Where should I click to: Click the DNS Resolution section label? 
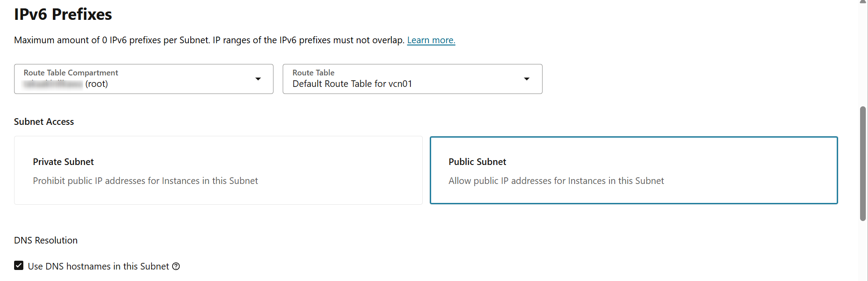(46, 240)
